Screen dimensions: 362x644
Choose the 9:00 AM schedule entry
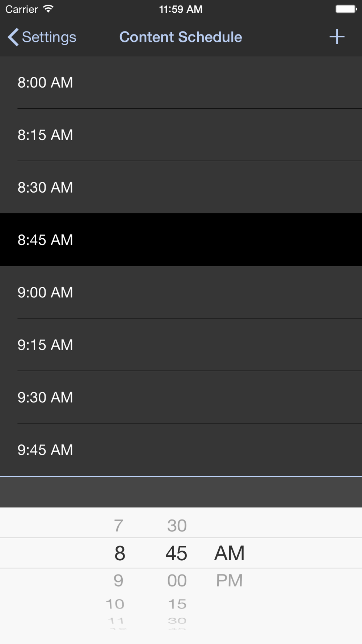click(x=181, y=292)
